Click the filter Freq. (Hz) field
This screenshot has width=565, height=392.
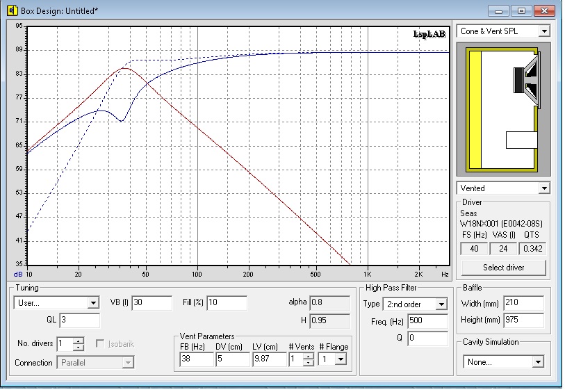427,321
